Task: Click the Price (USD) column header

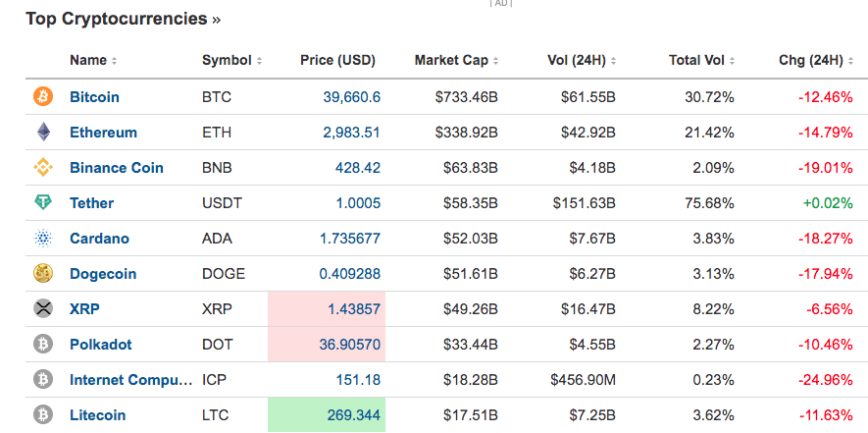Action: (337, 61)
